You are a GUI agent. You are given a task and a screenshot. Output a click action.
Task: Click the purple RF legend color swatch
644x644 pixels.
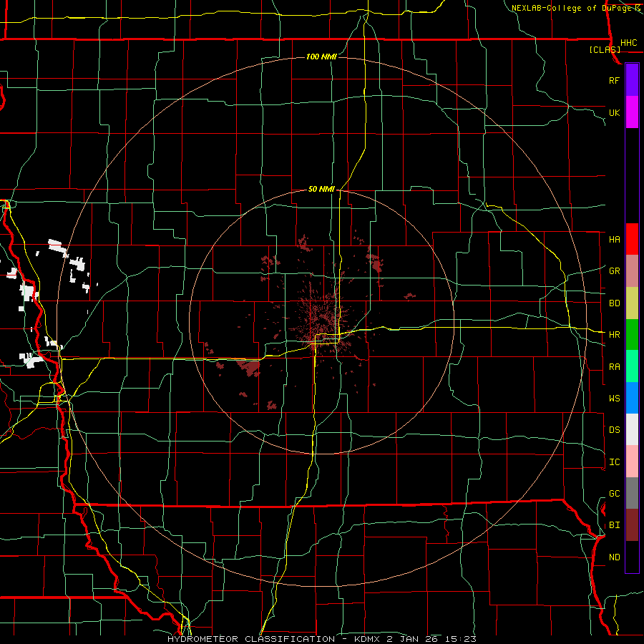632,79
